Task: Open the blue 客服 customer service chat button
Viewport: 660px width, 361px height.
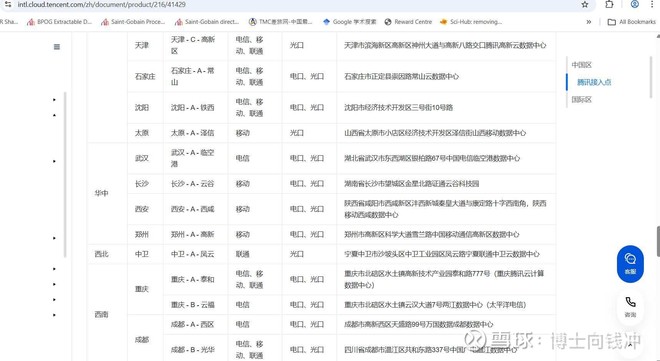Action: tap(630, 264)
